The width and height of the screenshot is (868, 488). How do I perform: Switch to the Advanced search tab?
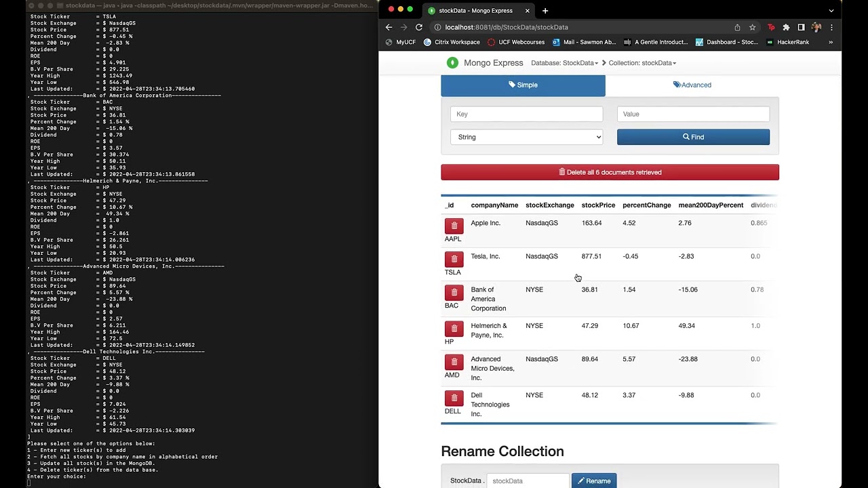click(692, 85)
